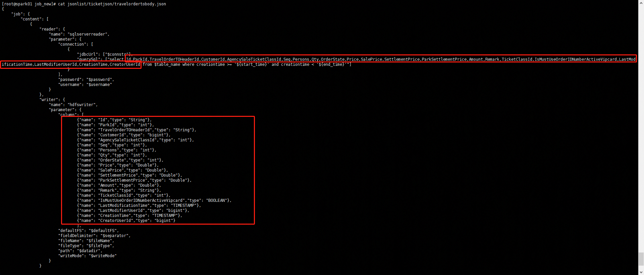Click the "defaultFS" line
Image resolution: width=644 pixels, height=275 pixels.
pyautogui.click(x=89, y=231)
